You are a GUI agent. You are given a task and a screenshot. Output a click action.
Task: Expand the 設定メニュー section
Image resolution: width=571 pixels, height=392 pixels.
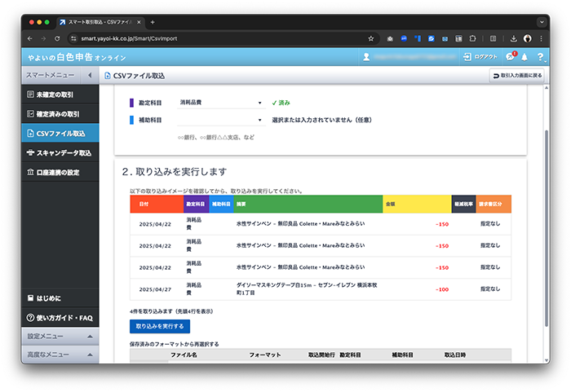pos(60,337)
